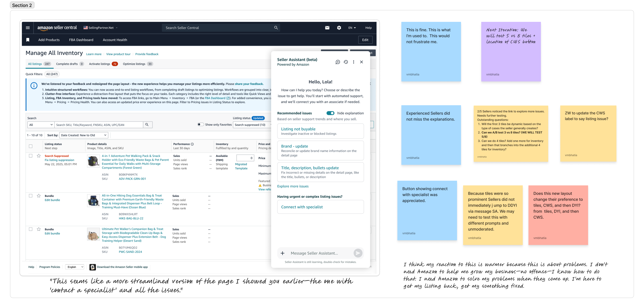The height and width of the screenshot is (308, 644).
Task: Click the inventory search magnifier button
Action: coord(147,125)
